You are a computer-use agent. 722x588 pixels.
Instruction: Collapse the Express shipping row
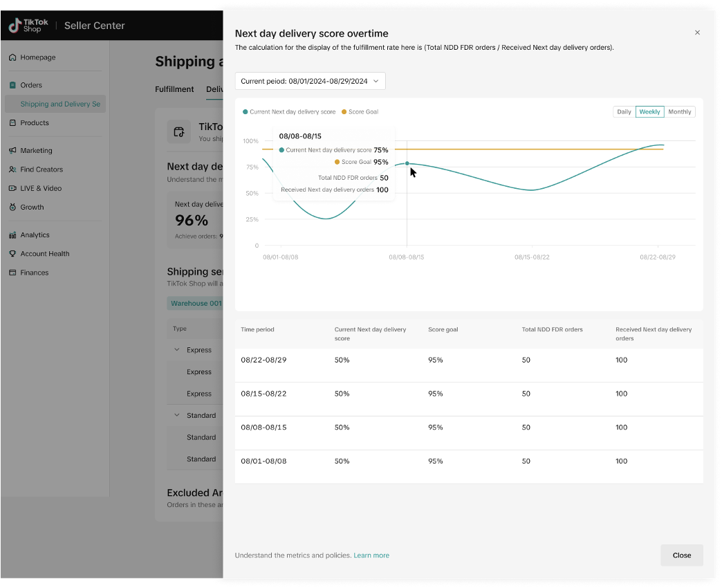coord(177,350)
